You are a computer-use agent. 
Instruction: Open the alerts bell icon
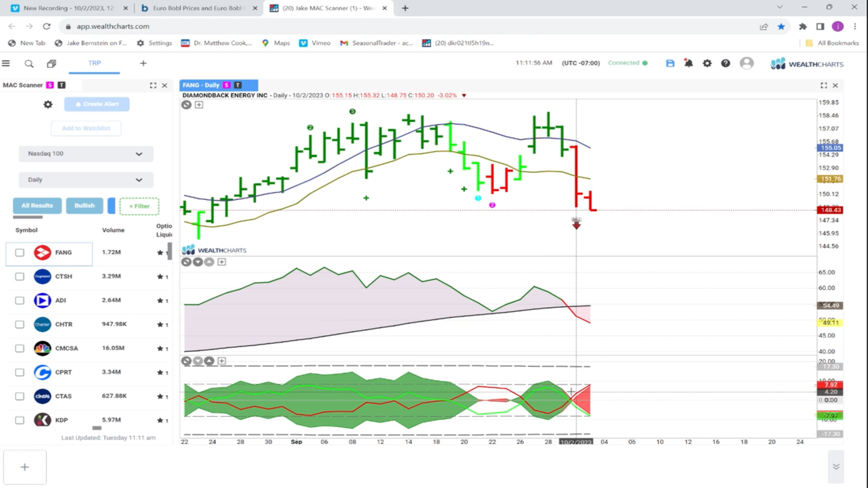point(689,64)
